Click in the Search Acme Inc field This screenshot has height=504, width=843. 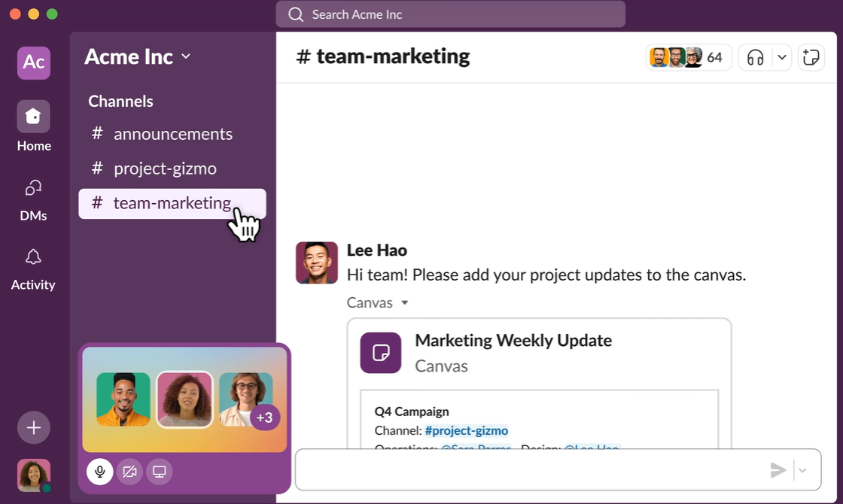(x=451, y=14)
